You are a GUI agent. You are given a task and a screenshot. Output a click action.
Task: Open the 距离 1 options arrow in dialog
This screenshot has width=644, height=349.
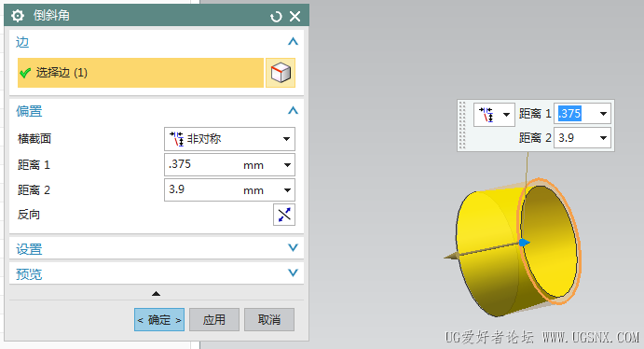287,165
